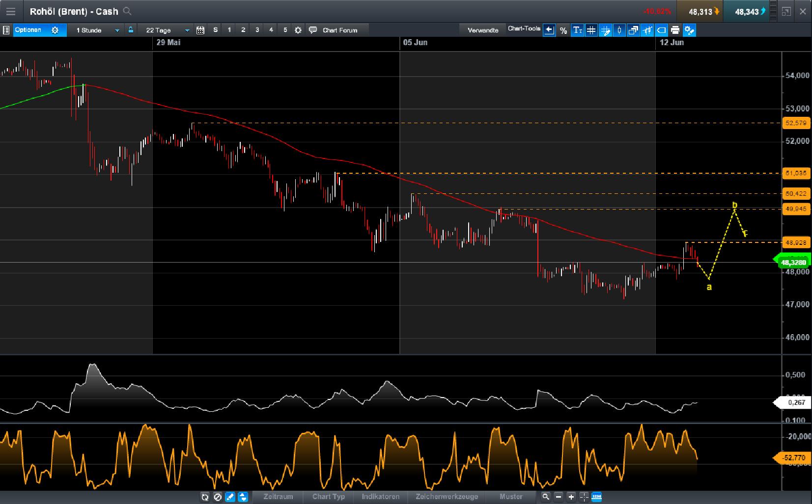Viewport: 812px width, 504px height.
Task: Click the buy price 48,343
Action: pos(747,12)
